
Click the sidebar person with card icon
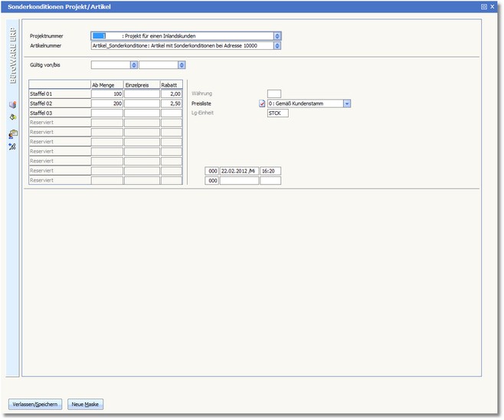pyautogui.click(x=12, y=133)
